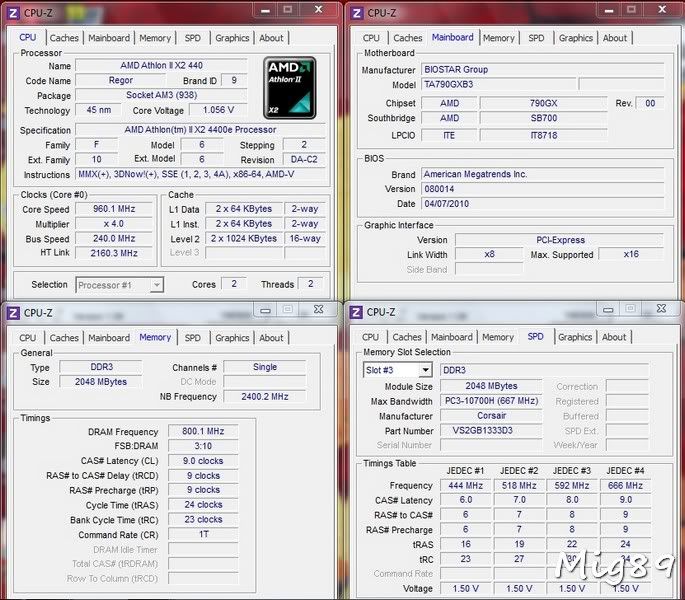Image resolution: width=685 pixels, height=600 pixels.
Task: Click SPD manufacturer Corsair
Action: click(x=491, y=416)
